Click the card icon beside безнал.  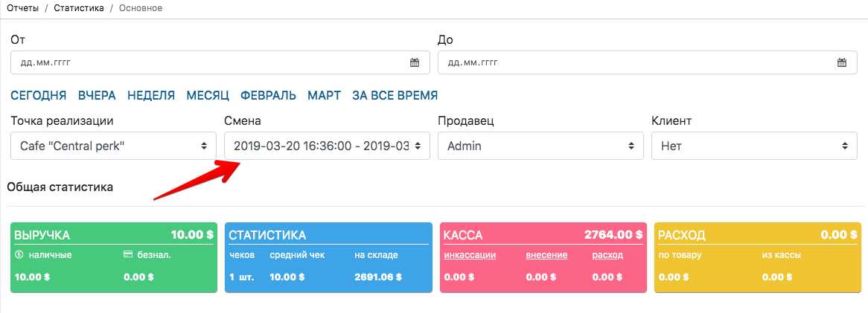point(128,255)
